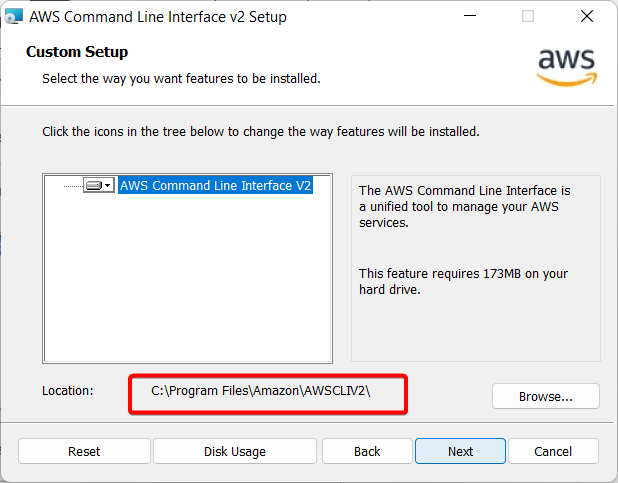The height and width of the screenshot is (483, 618).
Task: Minimize the setup window
Action: tap(472, 17)
